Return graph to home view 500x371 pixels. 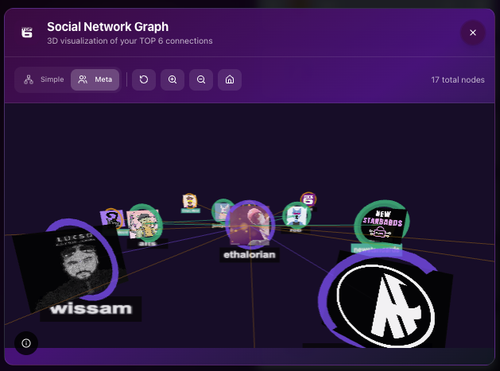(x=230, y=80)
